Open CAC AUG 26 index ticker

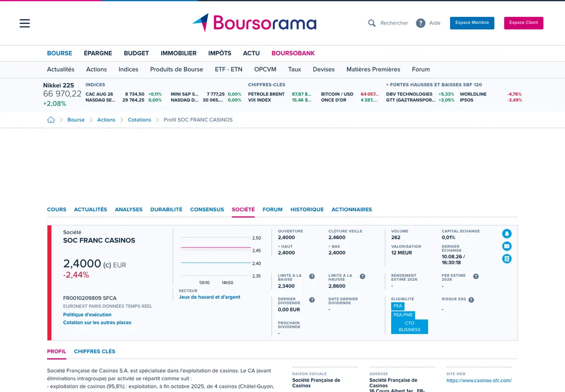tap(99, 94)
